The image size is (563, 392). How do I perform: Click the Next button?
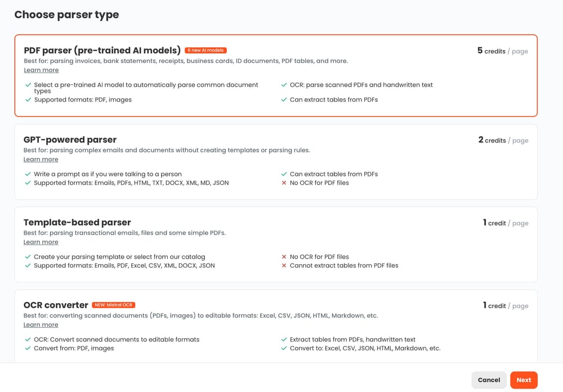click(524, 380)
